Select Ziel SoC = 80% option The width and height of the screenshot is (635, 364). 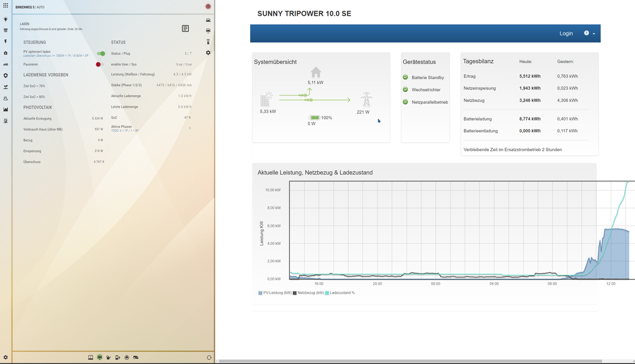(x=34, y=97)
